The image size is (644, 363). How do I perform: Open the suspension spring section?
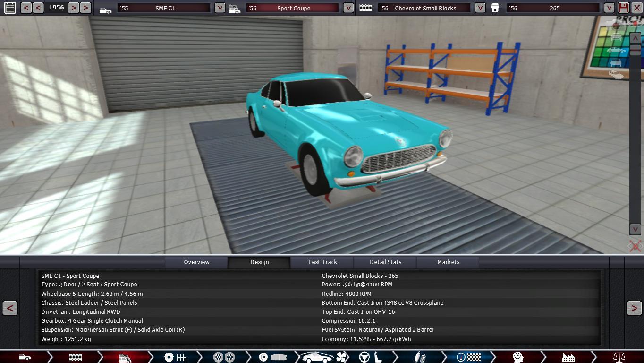(x=417, y=357)
